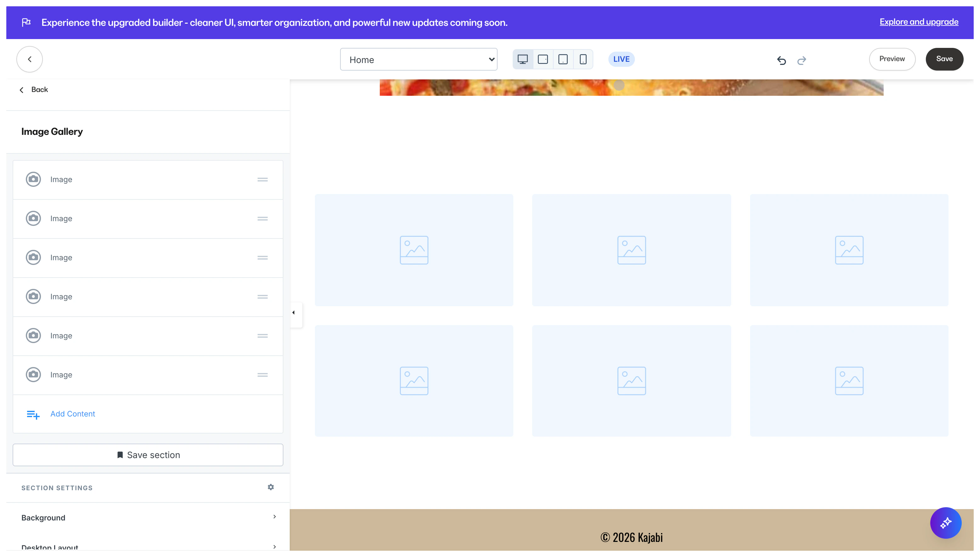This screenshot has height=557, width=980.
Task: Click the Section Settings gear icon
Action: pos(271,487)
